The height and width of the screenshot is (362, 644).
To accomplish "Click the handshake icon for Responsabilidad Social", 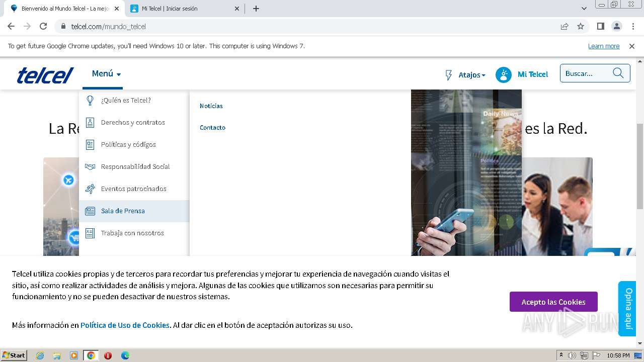I will point(90,167).
